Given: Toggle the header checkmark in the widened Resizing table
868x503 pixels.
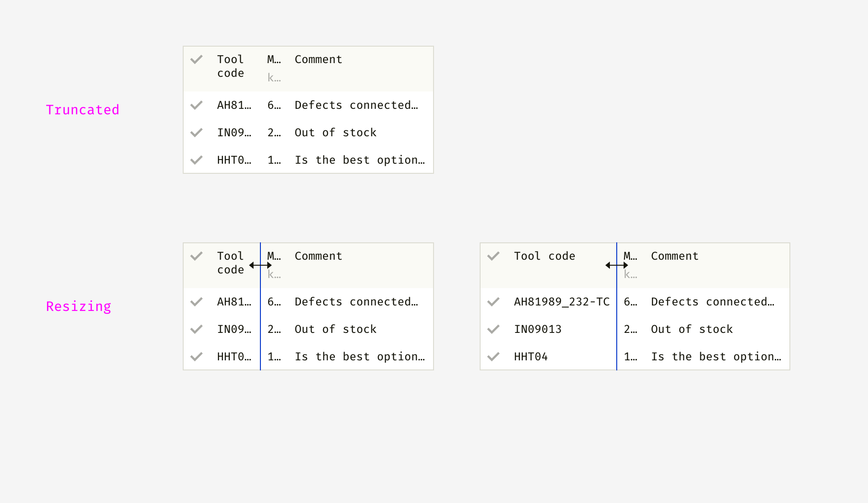Looking at the screenshot, I should pyautogui.click(x=493, y=256).
